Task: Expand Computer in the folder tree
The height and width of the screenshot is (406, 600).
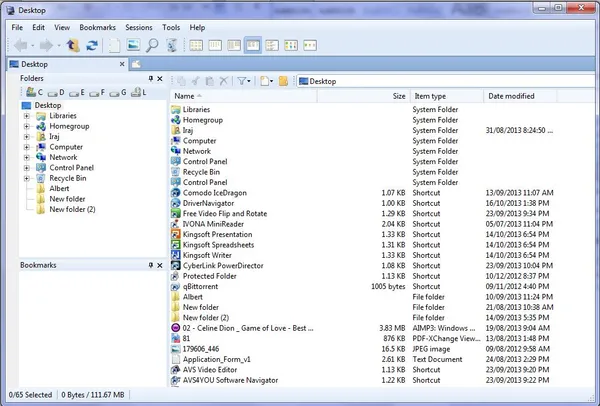Action: tap(27, 147)
